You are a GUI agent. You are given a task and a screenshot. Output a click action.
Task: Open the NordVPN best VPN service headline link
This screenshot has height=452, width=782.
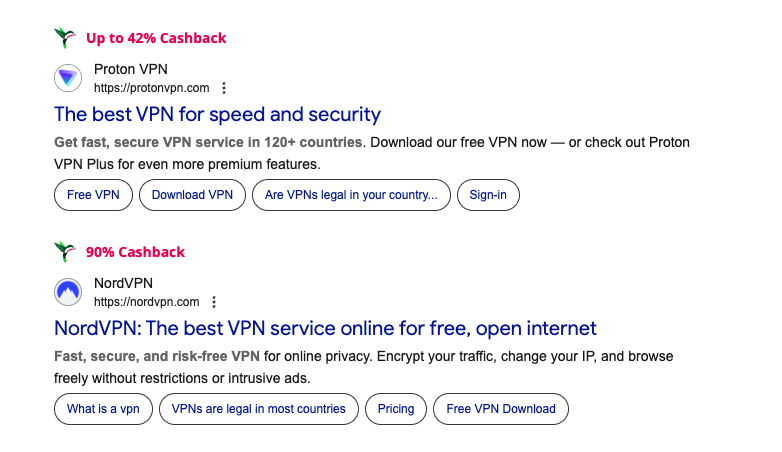click(x=325, y=328)
